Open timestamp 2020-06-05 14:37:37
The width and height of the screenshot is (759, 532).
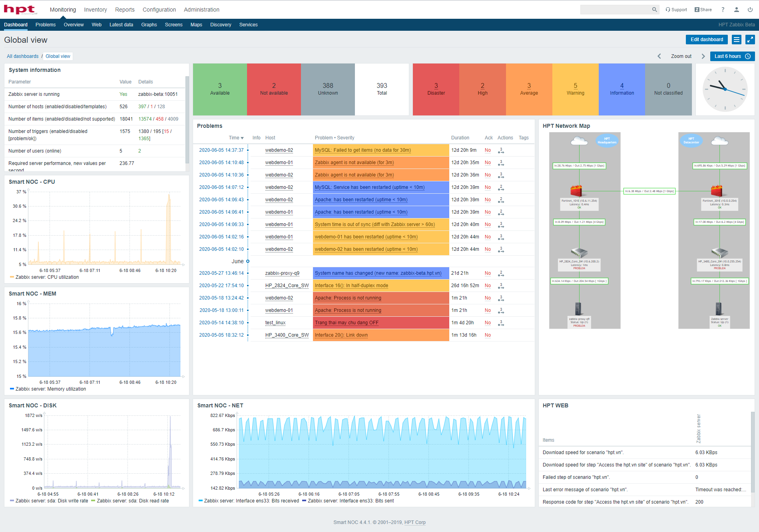point(221,150)
